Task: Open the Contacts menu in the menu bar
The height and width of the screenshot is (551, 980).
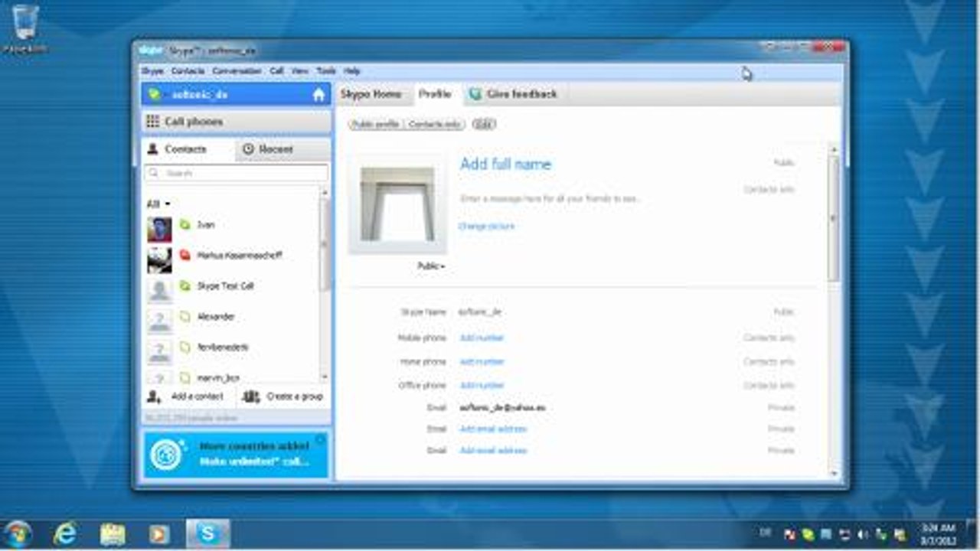Action: tap(188, 71)
